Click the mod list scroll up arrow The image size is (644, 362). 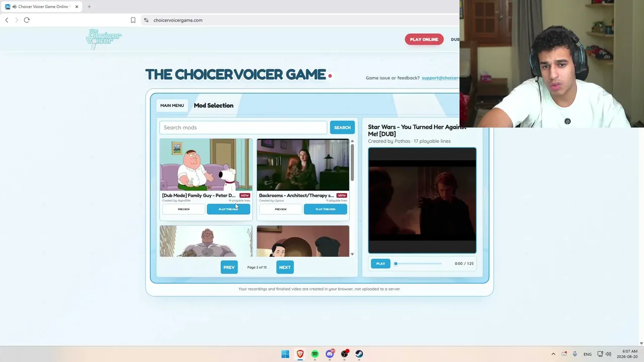pyautogui.click(x=352, y=141)
